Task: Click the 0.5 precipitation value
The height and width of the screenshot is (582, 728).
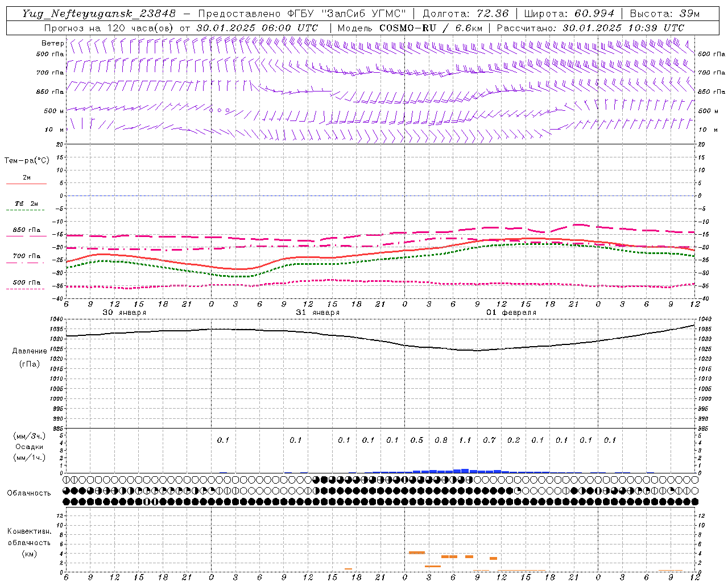Action: coord(417,440)
